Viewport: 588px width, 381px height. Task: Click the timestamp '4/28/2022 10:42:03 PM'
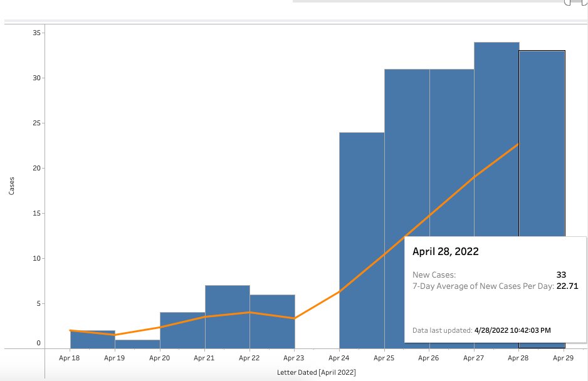click(x=513, y=330)
